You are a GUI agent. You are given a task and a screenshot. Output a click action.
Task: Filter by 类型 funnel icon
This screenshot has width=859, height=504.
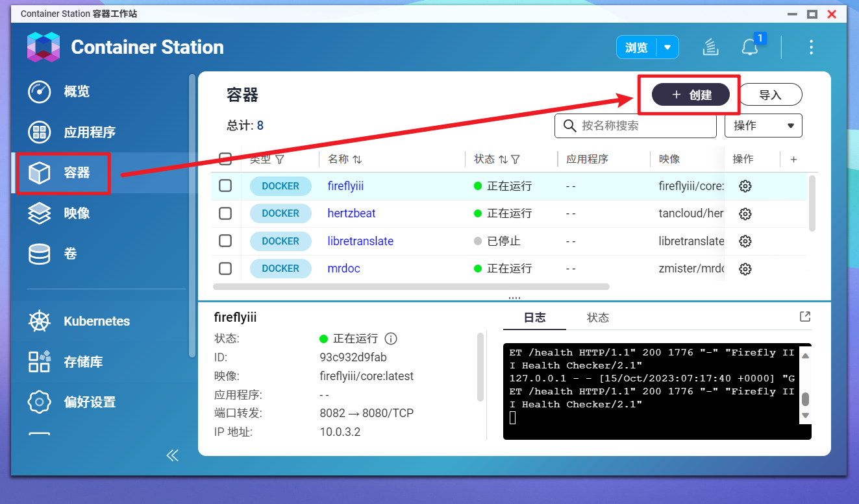coord(280,160)
